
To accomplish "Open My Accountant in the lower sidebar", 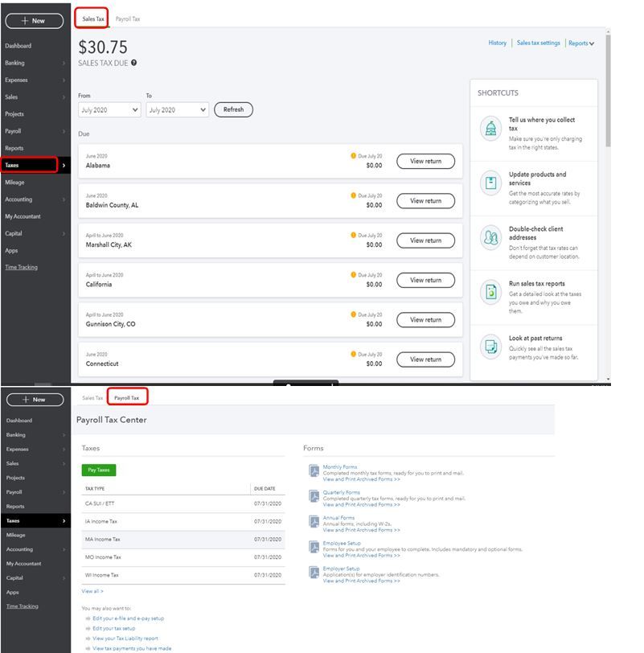I will [24, 564].
